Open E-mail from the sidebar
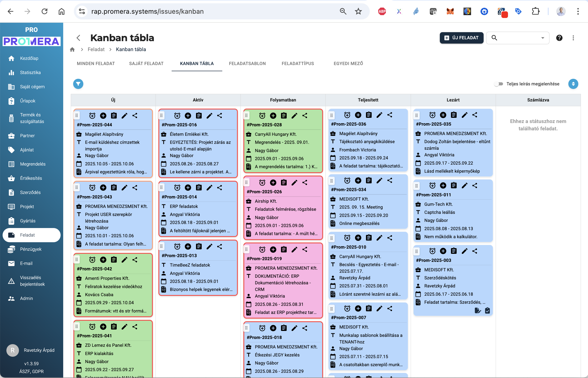This screenshot has height=378, width=588. pos(26,263)
